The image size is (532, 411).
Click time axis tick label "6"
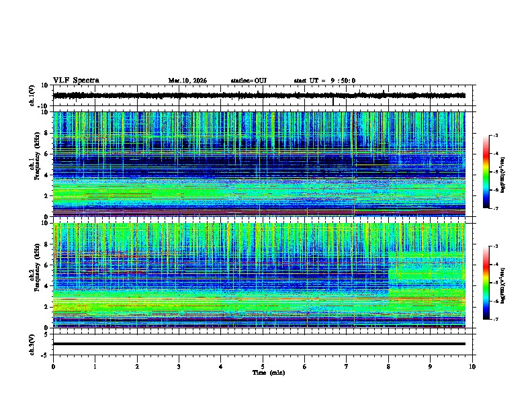(305, 367)
